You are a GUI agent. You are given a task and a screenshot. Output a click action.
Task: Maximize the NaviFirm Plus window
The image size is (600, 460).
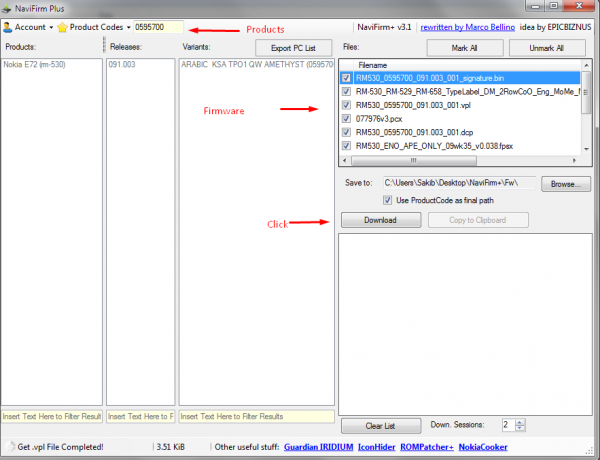(x=554, y=6)
